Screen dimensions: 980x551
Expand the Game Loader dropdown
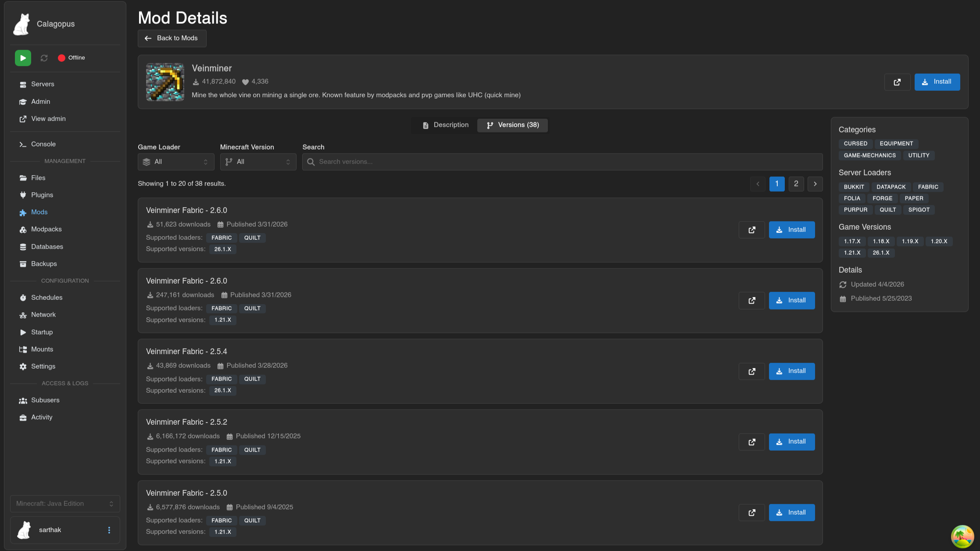(175, 162)
